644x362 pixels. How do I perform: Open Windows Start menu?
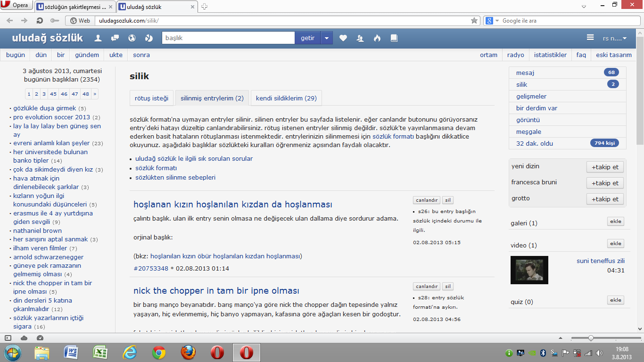coord(13,353)
